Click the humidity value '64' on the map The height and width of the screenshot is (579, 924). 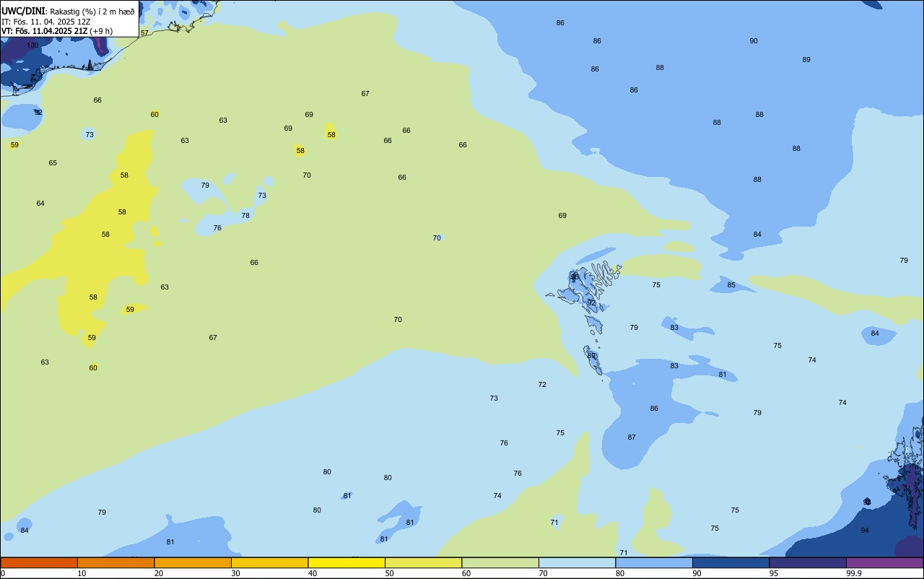[40, 204]
